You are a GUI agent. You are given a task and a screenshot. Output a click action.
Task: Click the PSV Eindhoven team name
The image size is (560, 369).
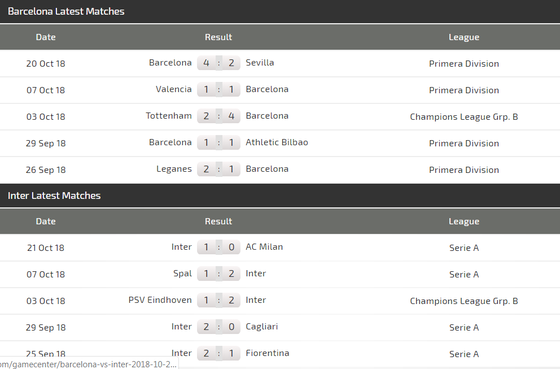(160, 300)
